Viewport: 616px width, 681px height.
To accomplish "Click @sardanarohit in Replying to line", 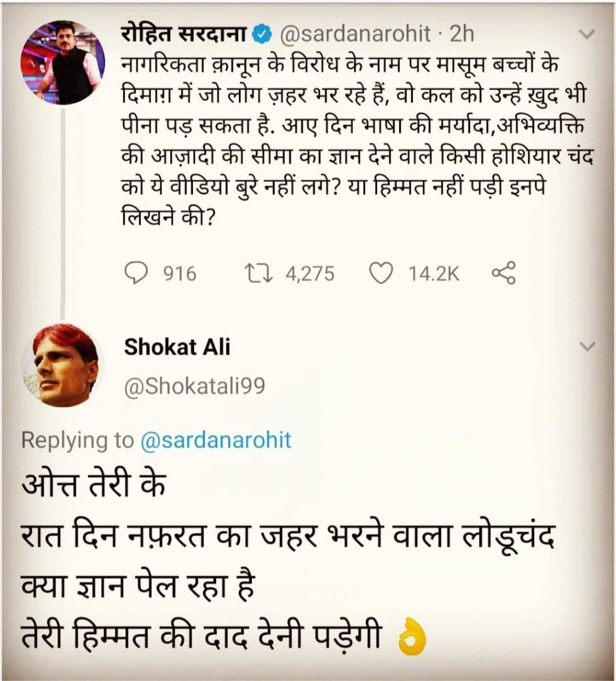I will (x=216, y=440).
